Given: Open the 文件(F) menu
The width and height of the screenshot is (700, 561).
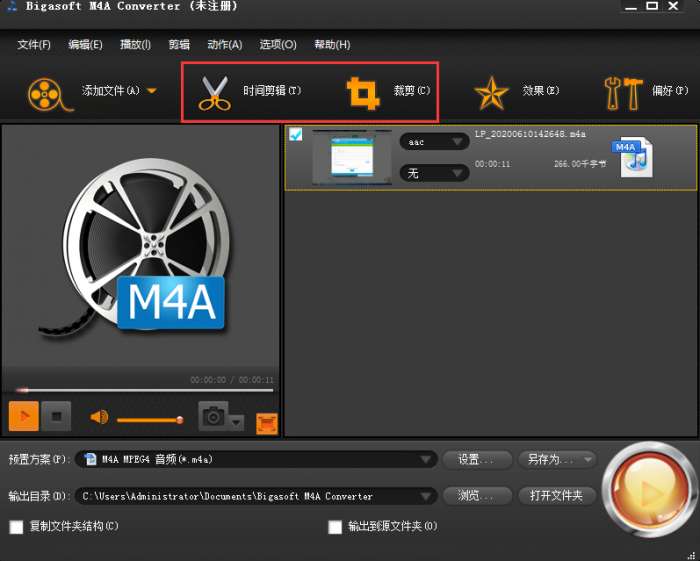Looking at the screenshot, I should [x=34, y=45].
